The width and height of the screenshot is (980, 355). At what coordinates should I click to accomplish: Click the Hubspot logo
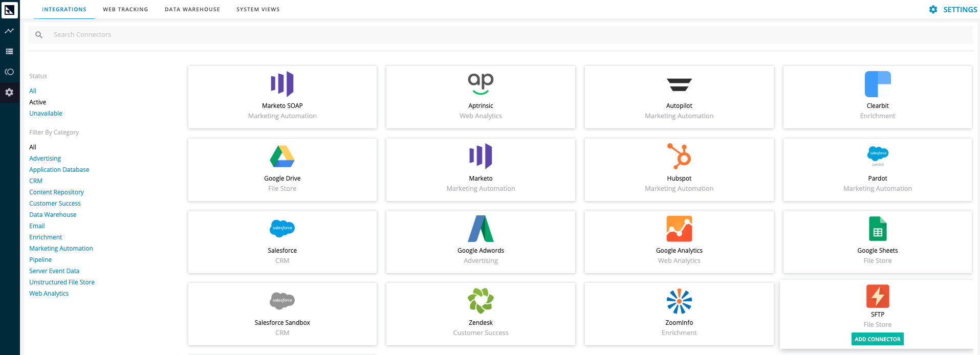(x=679, y=156)
